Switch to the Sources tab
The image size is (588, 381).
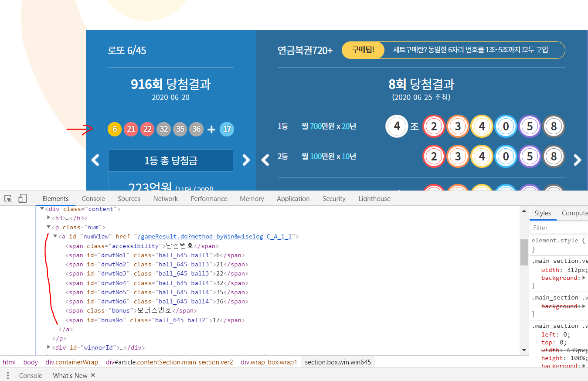[x=129, y=199]
